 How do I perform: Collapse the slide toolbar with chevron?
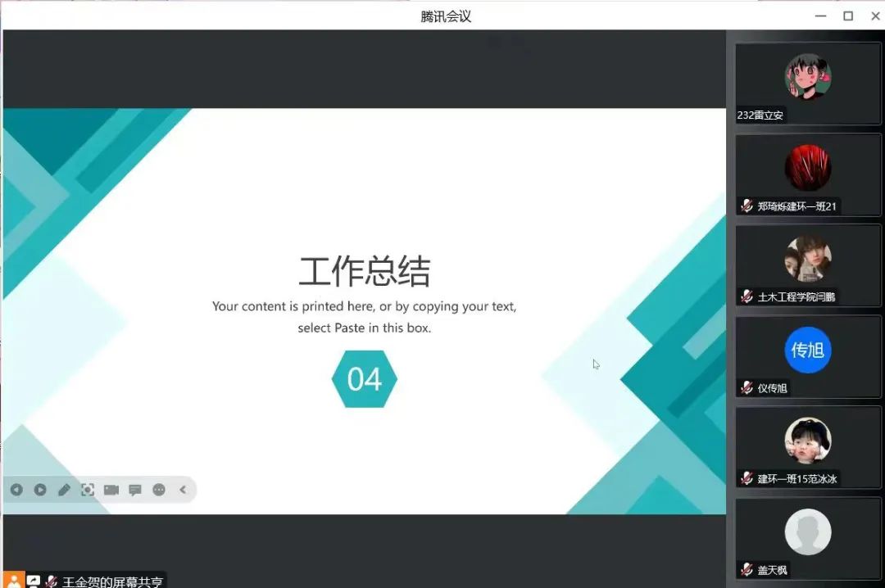point(183,490)
